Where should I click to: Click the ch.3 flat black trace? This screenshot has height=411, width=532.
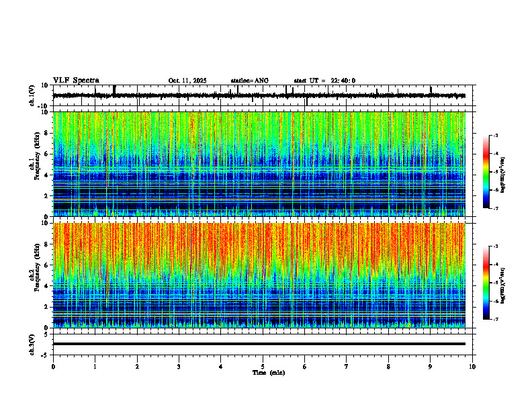[x=259, y=344]
